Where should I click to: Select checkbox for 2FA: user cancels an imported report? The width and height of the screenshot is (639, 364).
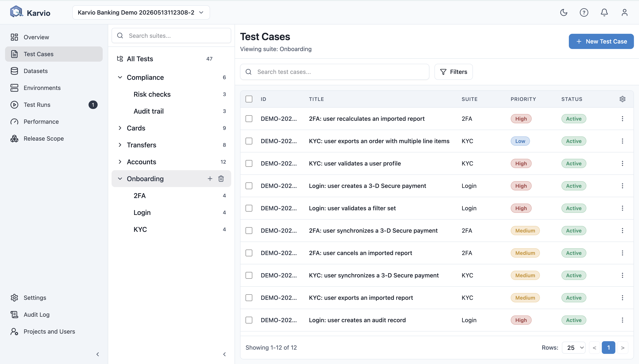pos(249,253)
